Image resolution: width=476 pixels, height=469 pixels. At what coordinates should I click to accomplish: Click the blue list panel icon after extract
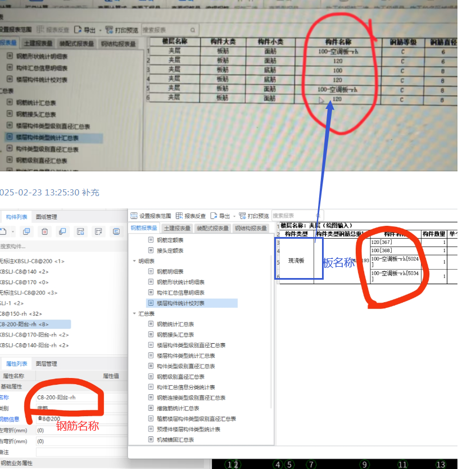tap(116, 231)
